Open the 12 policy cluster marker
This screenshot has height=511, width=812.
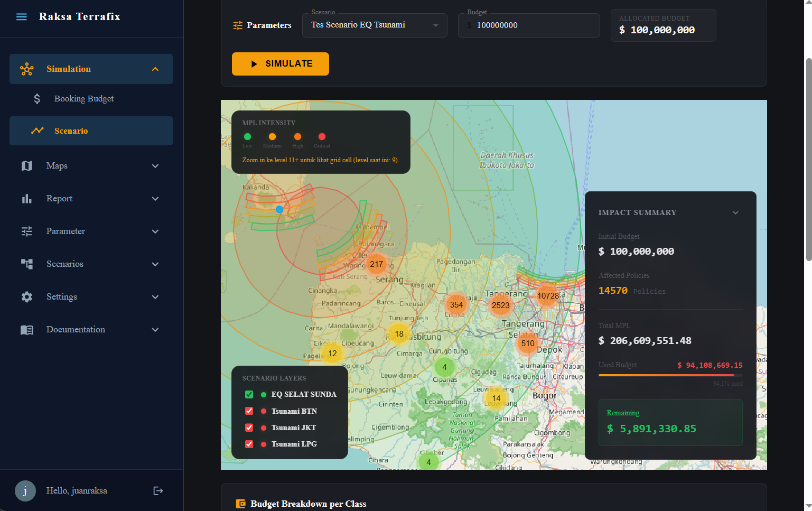(332, 354)
